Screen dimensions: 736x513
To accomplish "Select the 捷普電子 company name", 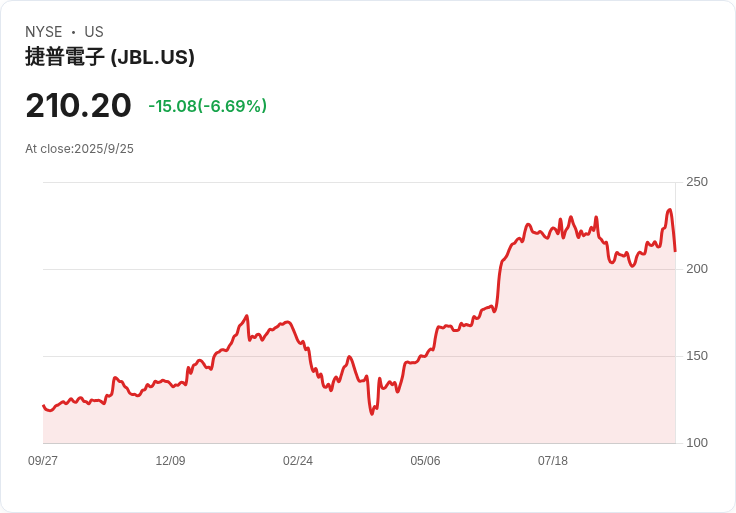I will click(65, 57).
